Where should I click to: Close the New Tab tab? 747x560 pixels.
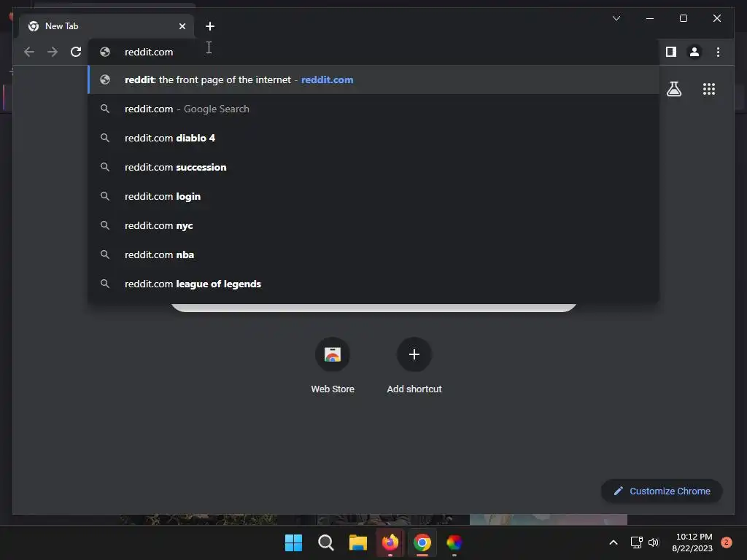point(182,26)
